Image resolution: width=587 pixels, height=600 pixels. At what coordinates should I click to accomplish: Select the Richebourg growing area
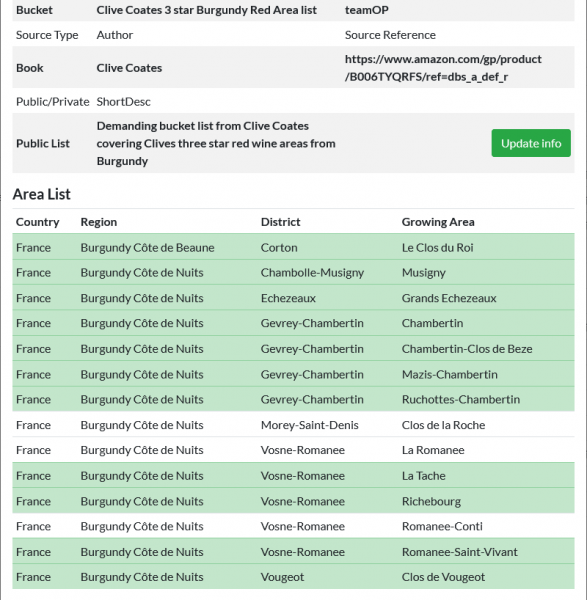pos(431,501)
